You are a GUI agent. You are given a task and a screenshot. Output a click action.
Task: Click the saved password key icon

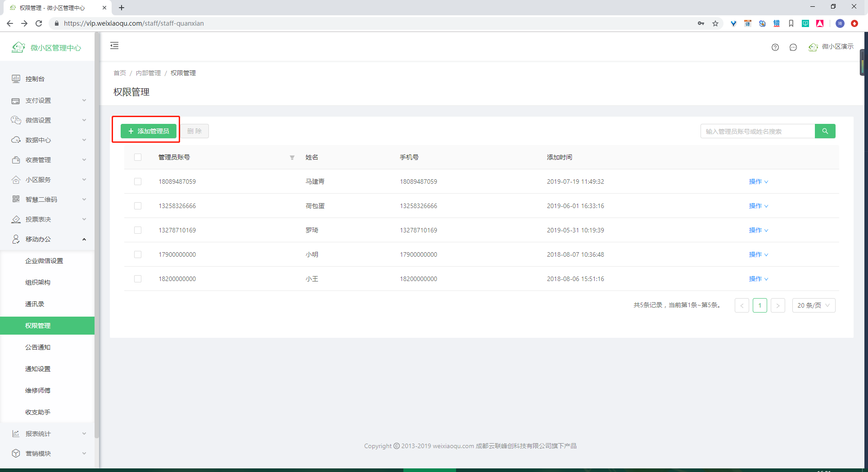click(x=701, y=23)
